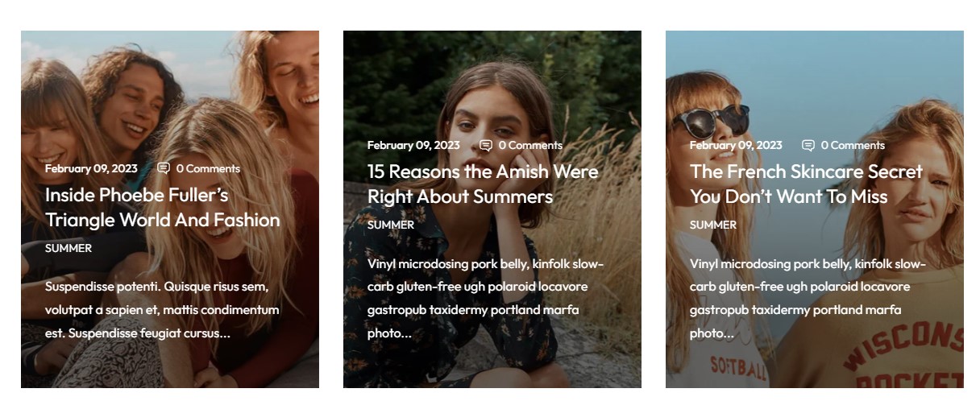980x401 pixels.
Task: Select SUMMER category under French Skincare post
Action: (x=713, y=225)
